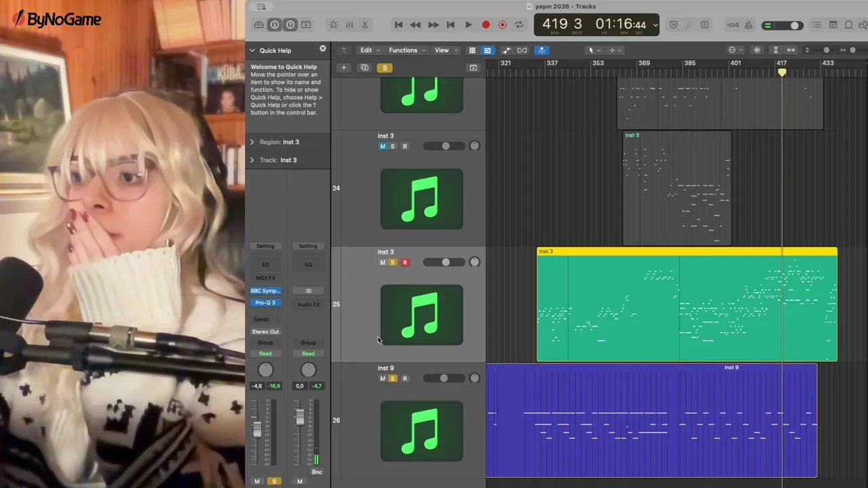This screenshot has width=868, height=488.
Task: Open the List Editors button
Action: click(816, 25)
